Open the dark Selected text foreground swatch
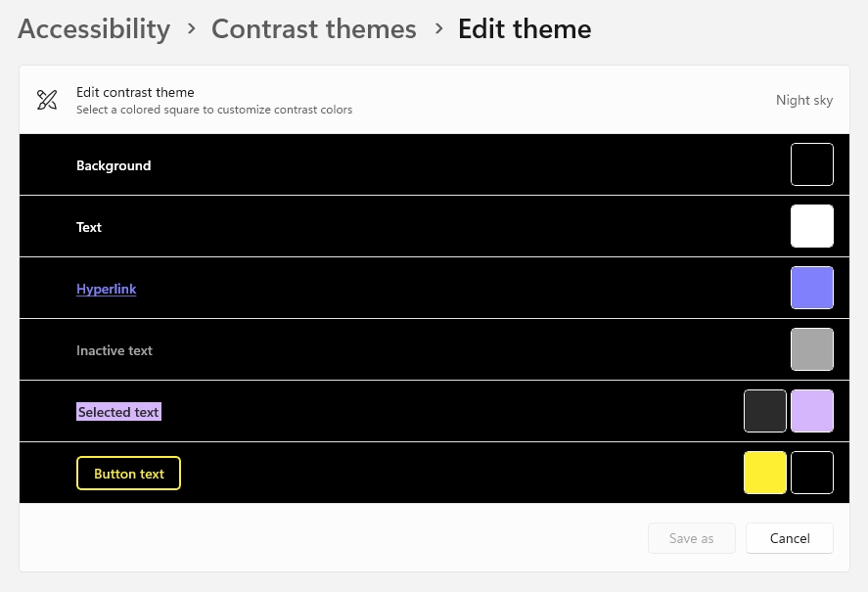The image size is (868, 592). pyautogui.click(x=765, y=411)
